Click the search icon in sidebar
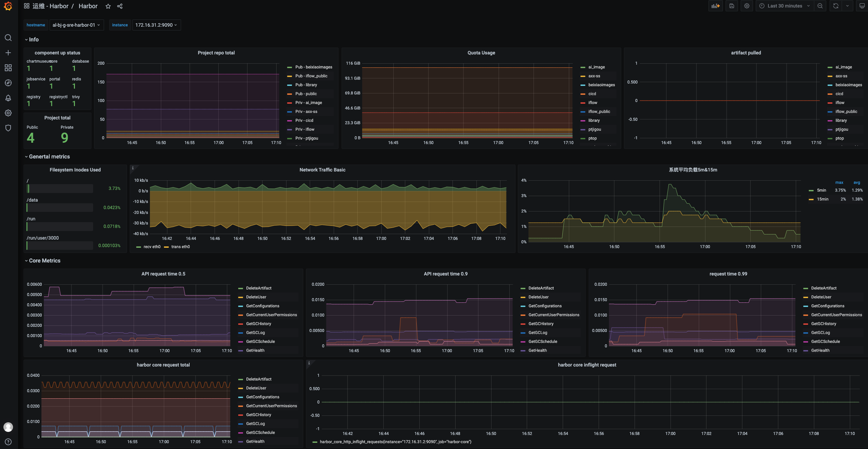The image size is (868, 449). (8, 38)
